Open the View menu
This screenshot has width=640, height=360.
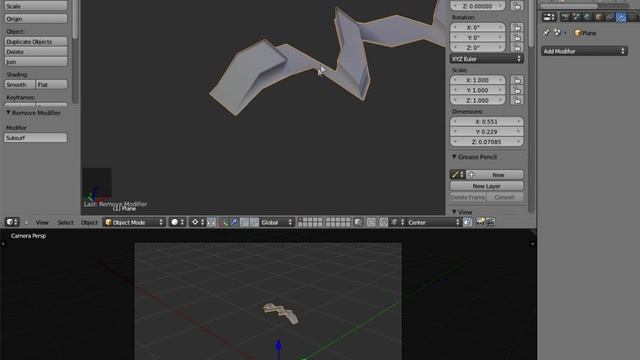(42, 222)
